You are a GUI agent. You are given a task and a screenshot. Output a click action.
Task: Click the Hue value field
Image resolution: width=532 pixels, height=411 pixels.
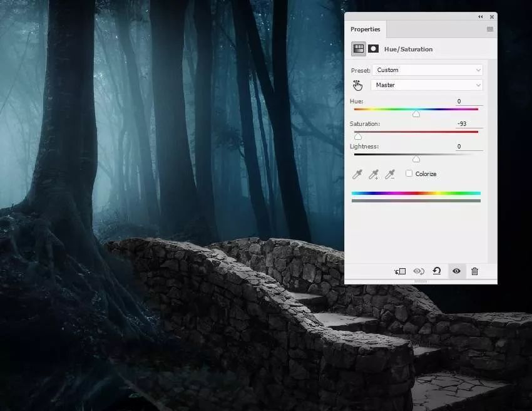tap(469, 101)
